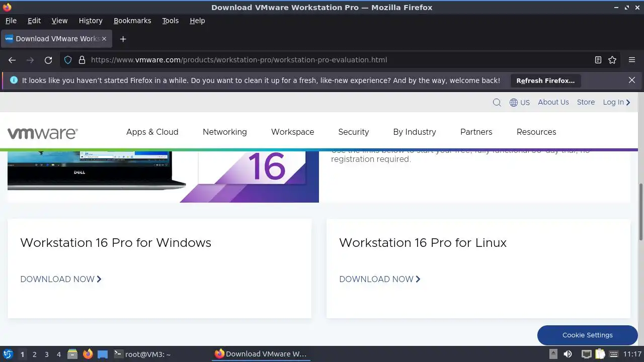Visit the VMware Store link
Screen dimensions: 644x362
(x=586, y=102)
